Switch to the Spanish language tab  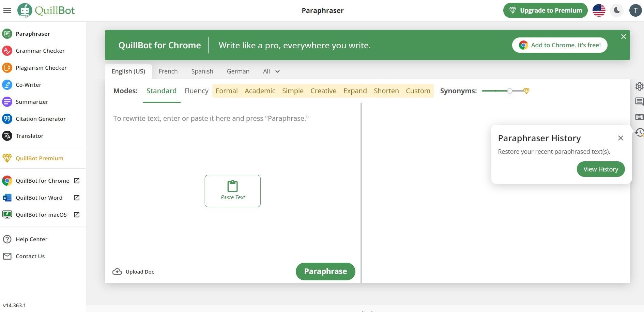pos(202,71)
